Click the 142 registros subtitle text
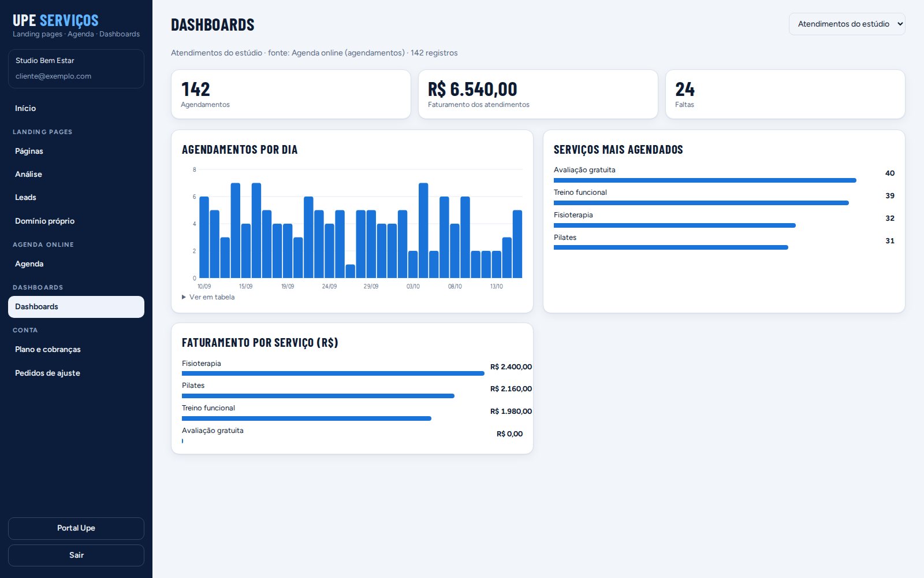 point(434,53)
